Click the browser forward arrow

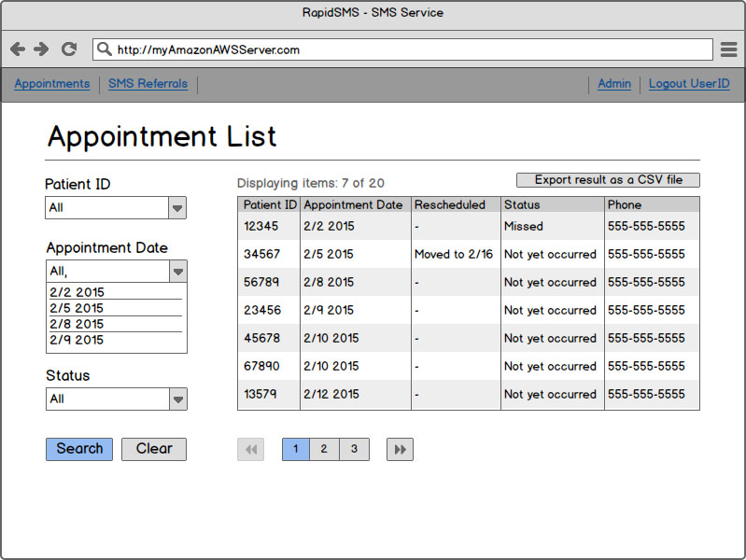(x=41, y=49)
